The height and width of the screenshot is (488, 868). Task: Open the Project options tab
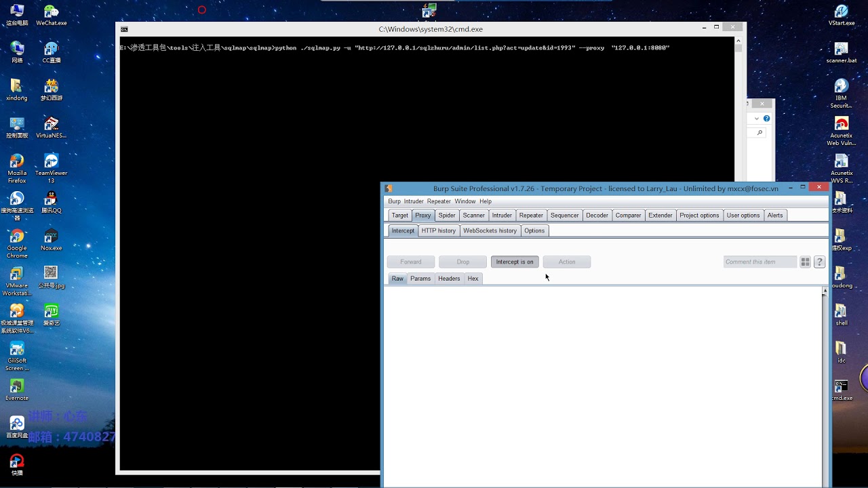(x=699, y=216)
